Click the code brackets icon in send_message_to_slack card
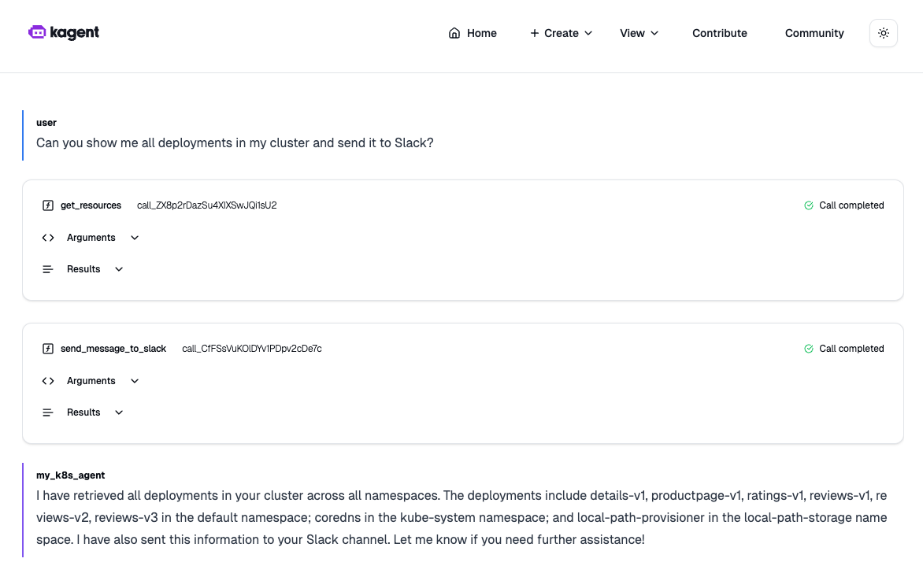Viewport: 923px width, 588px height. point(48,382)
